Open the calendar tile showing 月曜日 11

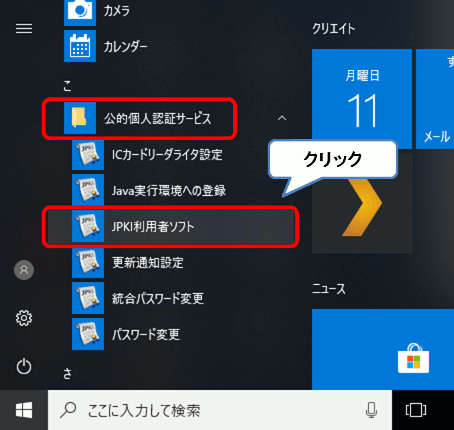pyautogui.click(x=362, y=99)
